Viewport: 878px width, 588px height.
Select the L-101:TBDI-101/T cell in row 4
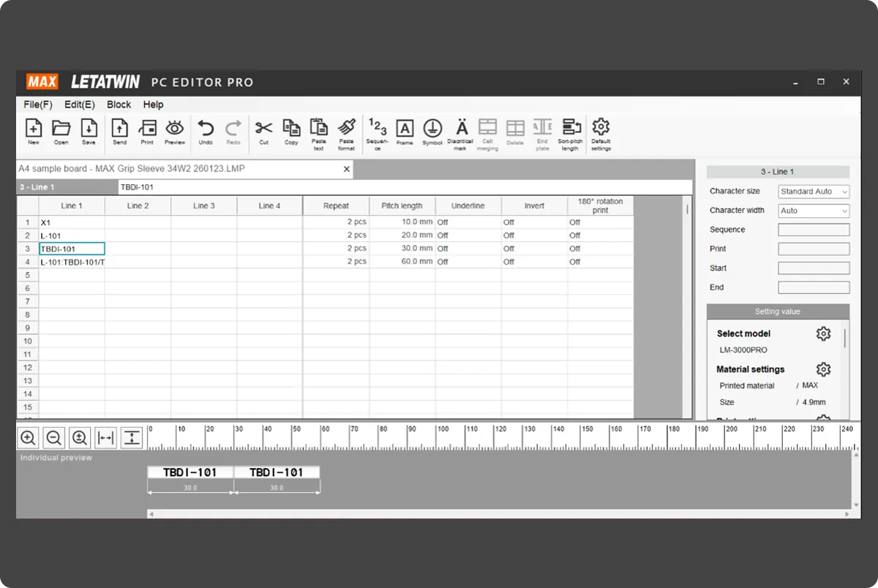pos(72,262)
